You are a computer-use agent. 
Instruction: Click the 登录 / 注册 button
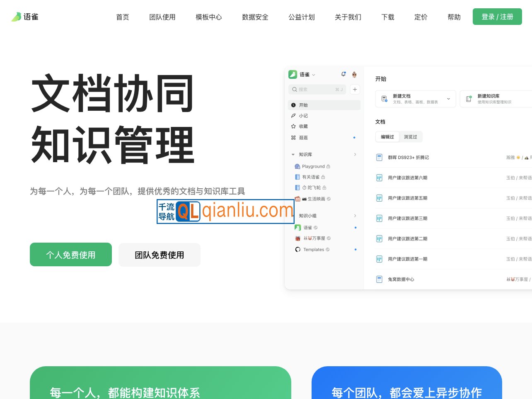point(497,17)
